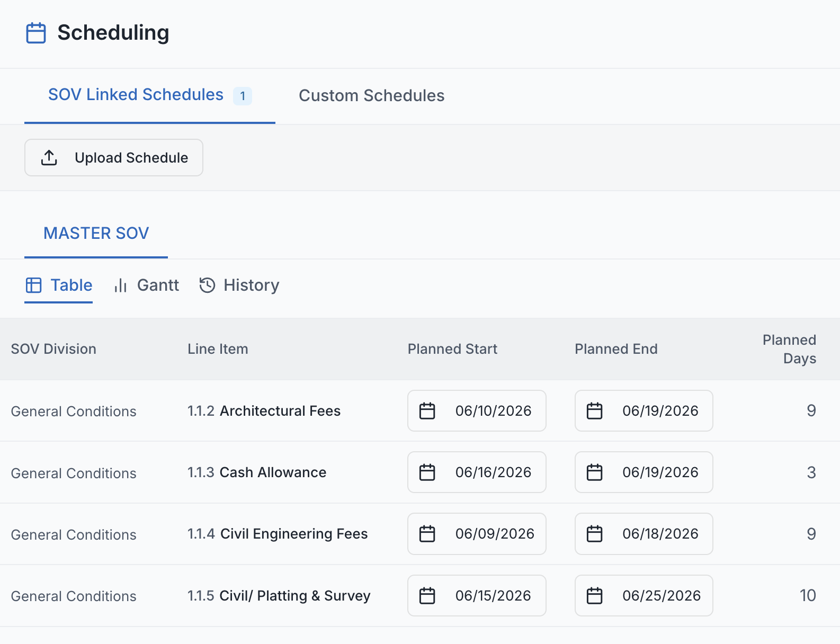
Task: Click General Conditions in Cash Allowance row
Action: point(74,473)
